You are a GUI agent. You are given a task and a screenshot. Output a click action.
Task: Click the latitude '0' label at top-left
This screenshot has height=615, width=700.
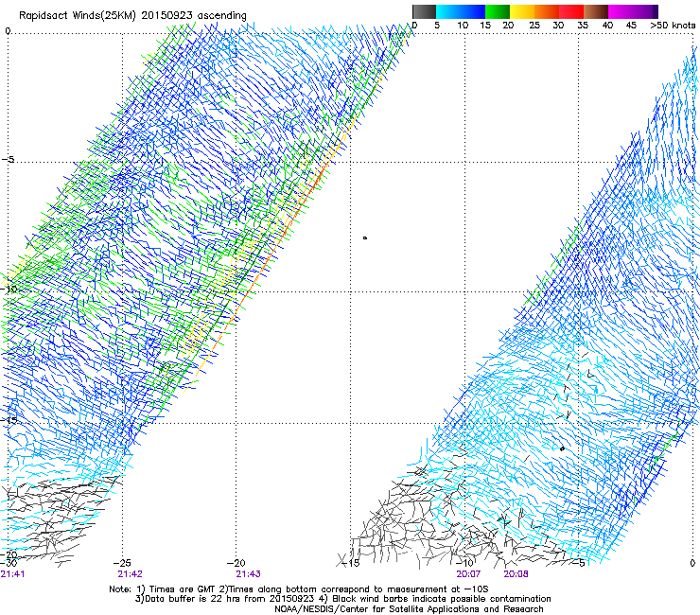tap(8, 31)
